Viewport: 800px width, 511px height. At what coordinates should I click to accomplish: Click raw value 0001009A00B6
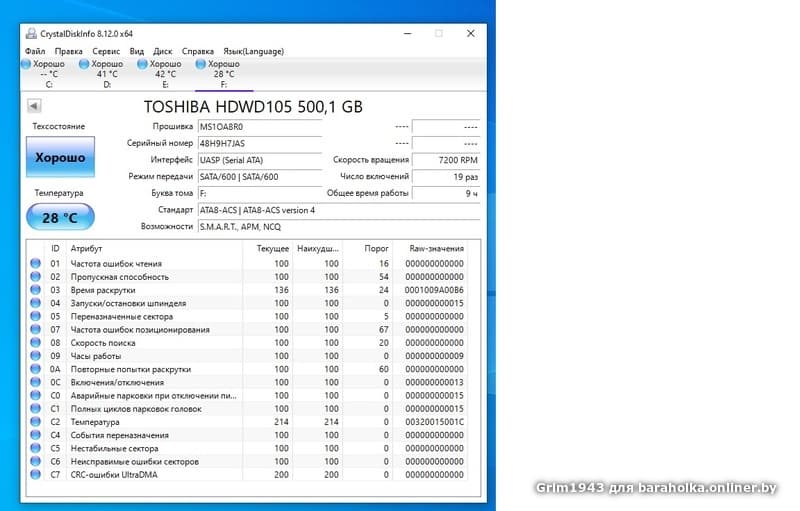434,290
